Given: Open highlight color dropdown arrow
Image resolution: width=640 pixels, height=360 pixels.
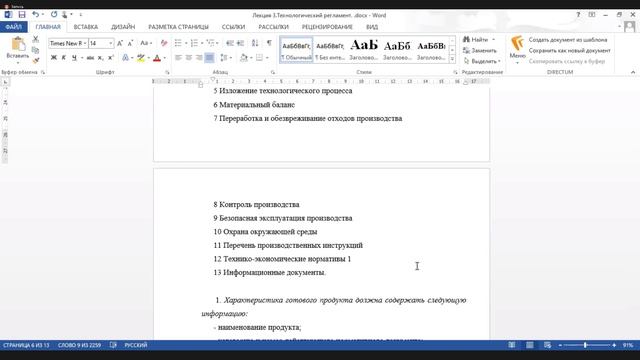Looking at the screenshot, I should coord(149,58).
